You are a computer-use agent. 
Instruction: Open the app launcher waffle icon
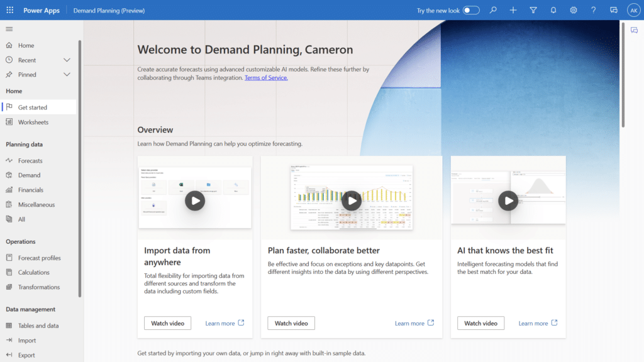click(10, 10)
